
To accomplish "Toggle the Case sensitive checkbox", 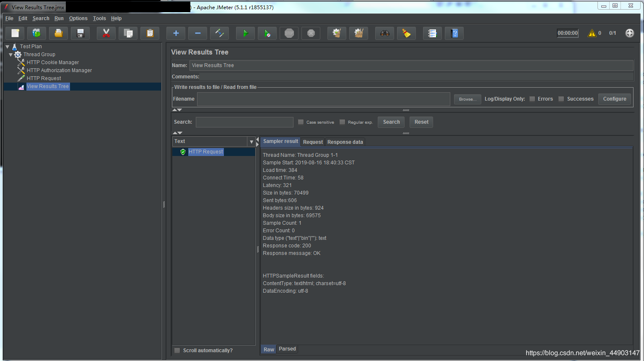I will pyautogui.click(x=301, y=122).
